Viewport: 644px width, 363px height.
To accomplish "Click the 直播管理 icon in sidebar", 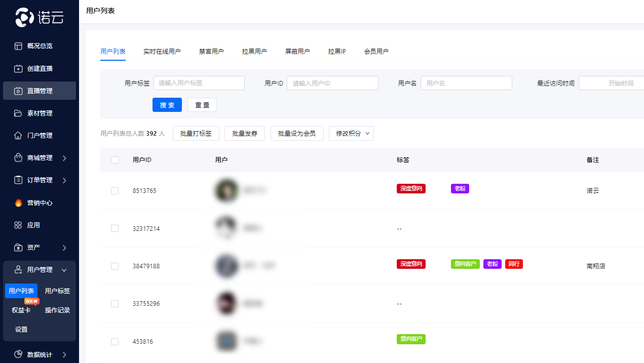I will pos(18,91).
